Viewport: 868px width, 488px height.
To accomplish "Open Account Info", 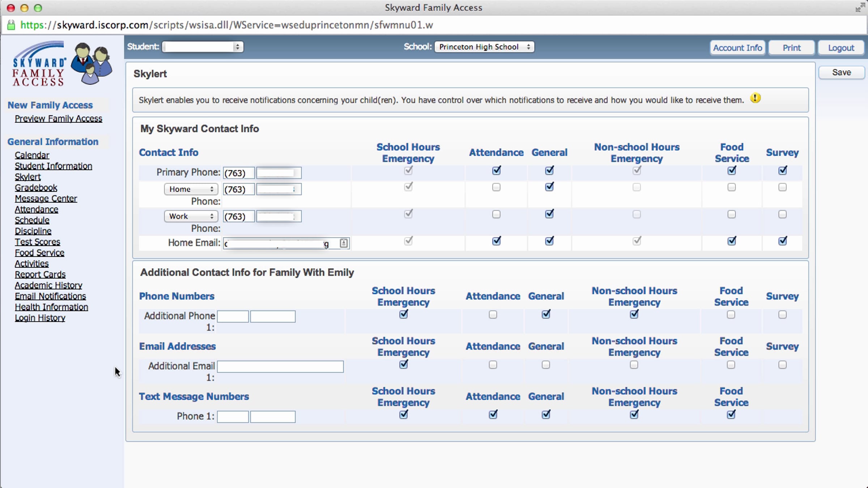I will click(737, 48).
